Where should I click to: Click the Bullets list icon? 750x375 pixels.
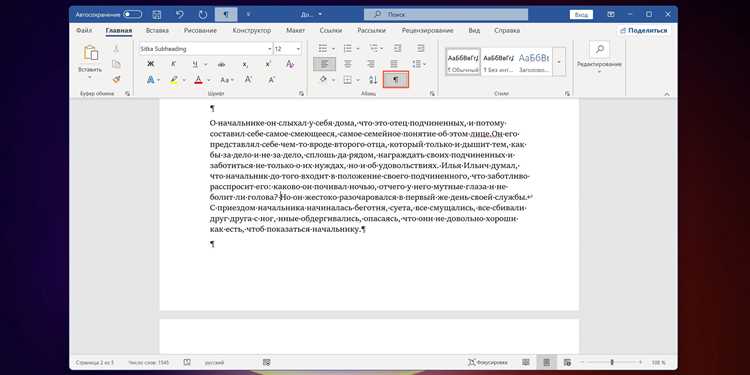pos(323,48)
